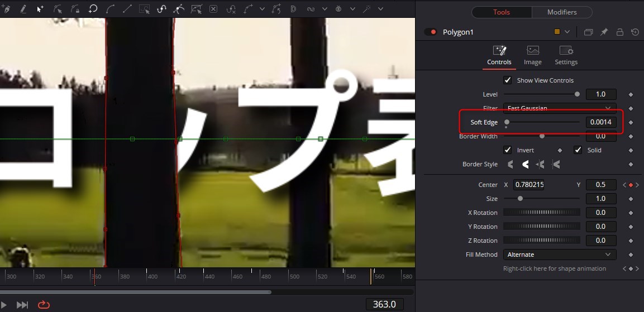Click the D-shaped toolbar icon
Screen dimensions: 644x312
(293, 8)
